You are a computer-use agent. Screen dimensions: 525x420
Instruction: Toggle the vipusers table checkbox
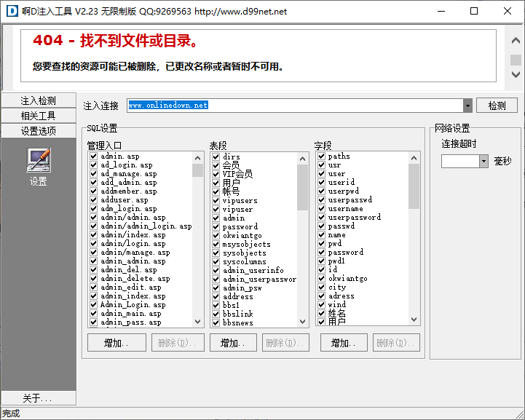coord(216,200)
